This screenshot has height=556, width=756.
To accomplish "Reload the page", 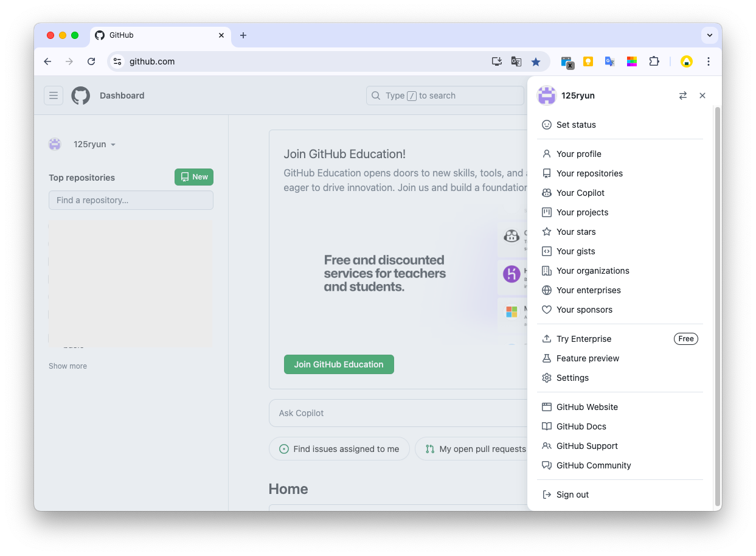I will tap(91, 61).
